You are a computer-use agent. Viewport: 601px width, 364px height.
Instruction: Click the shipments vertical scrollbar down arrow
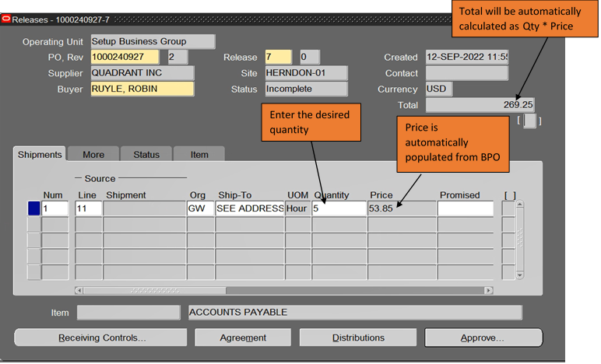520,275
